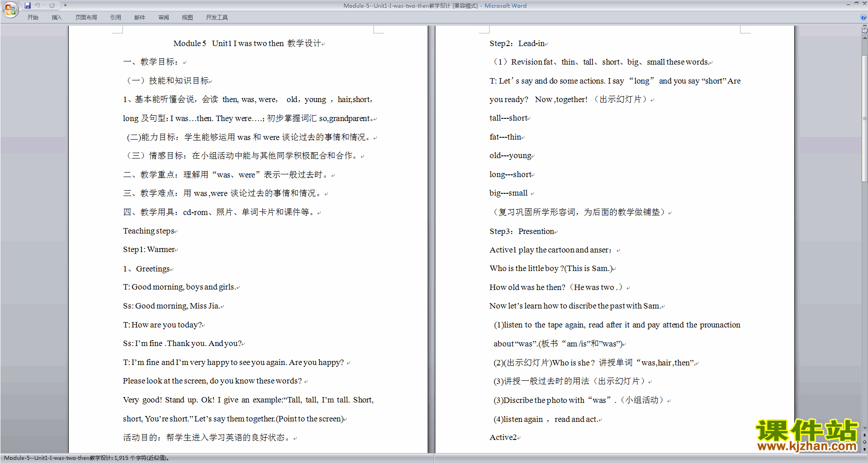Switch to the 引用 tab

click(x=115, y=17)
